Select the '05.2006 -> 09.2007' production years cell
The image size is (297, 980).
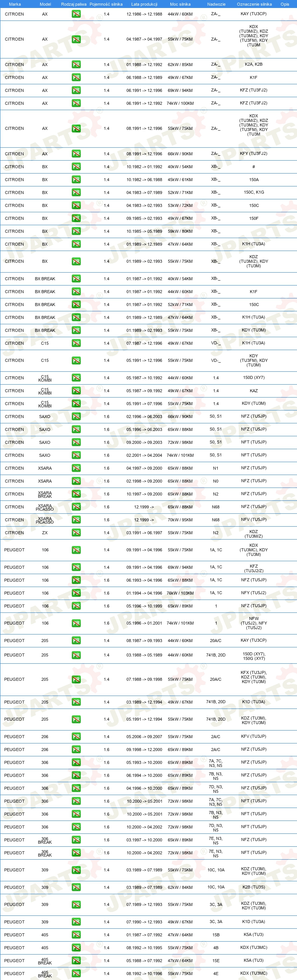pos(144,737)
